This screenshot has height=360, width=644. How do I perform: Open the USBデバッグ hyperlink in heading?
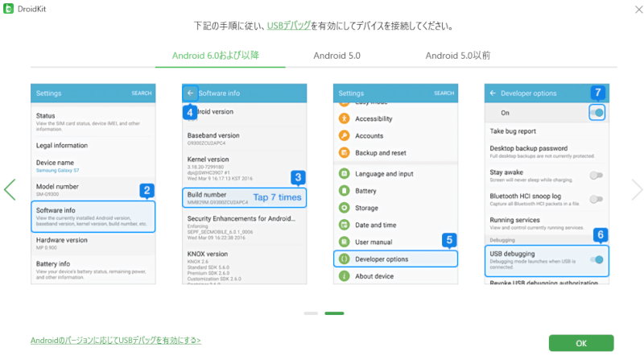click(x=289, y=26)
